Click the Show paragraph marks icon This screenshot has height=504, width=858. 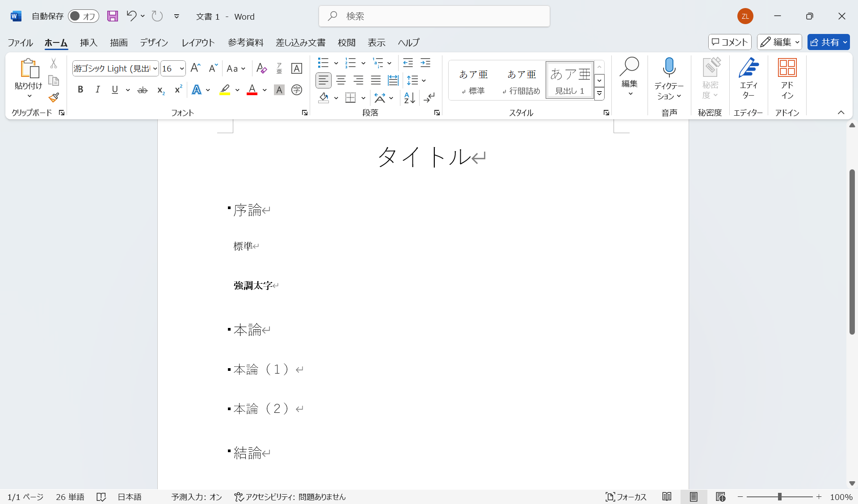tap(429, 97)
